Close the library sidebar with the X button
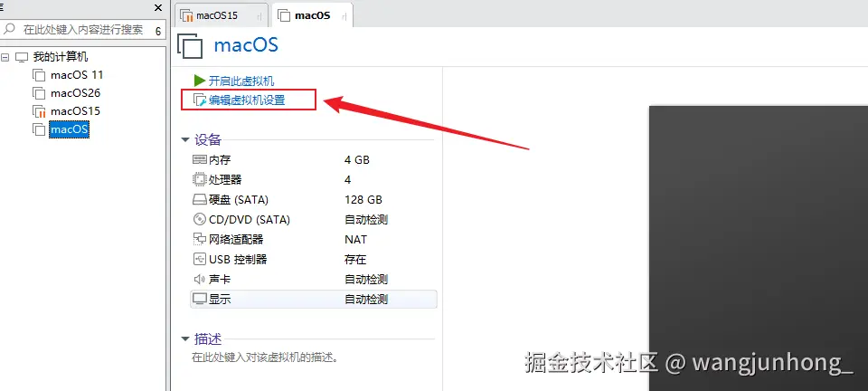 [x=158, y=7]
